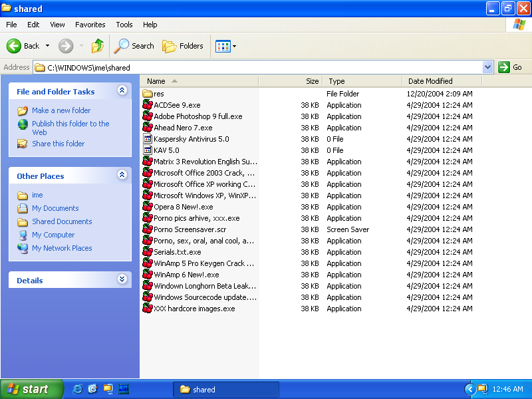The image size is (532, 399).
Task: Click the Share this folder link
Action: coord(59,144)
